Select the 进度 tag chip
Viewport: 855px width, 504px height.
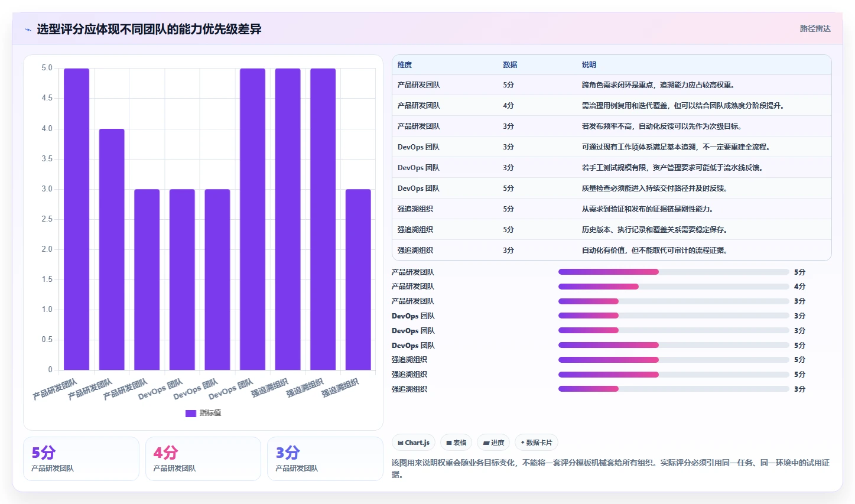point(493,443)
